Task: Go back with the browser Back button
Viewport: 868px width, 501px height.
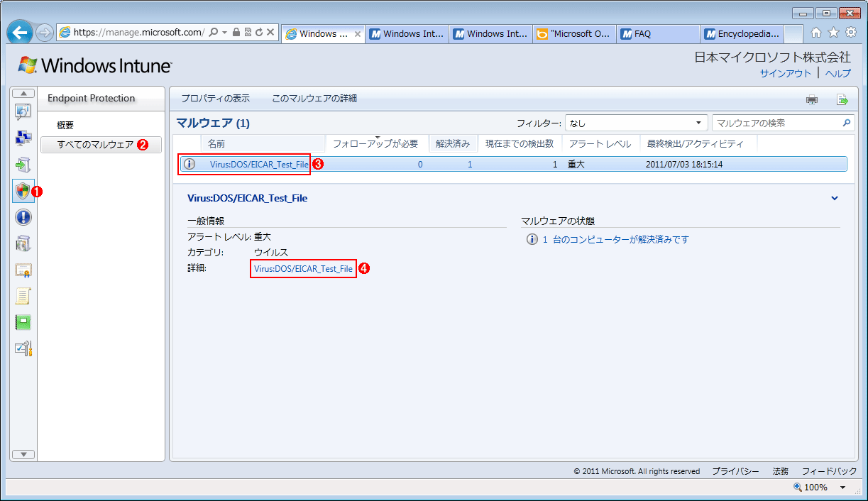Action: pyautogui.click(x=21, y=33)
